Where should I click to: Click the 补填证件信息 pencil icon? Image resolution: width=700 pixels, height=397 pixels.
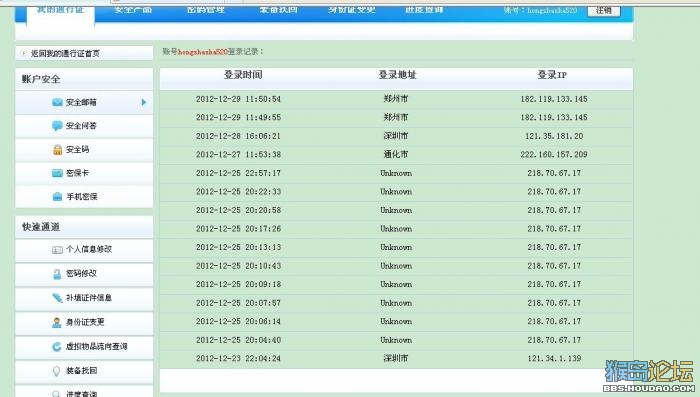tap(57, 298)
